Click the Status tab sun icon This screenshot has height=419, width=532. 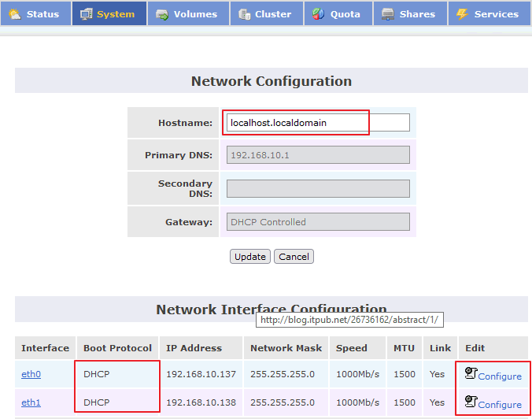15,14
